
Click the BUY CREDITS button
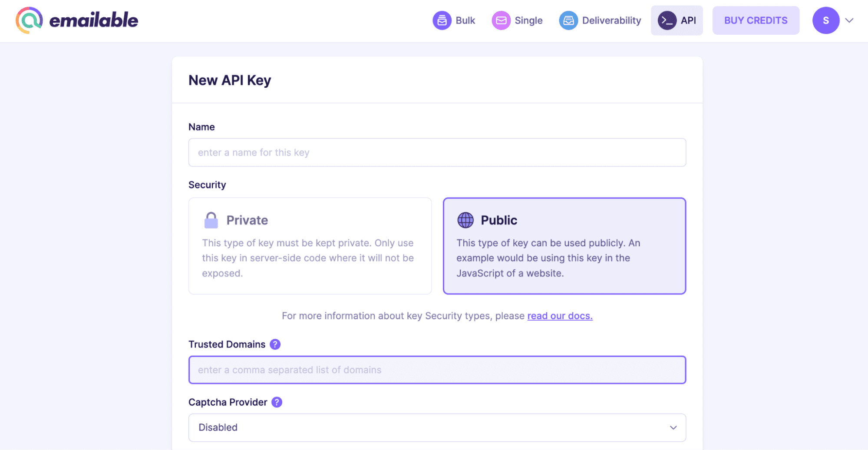[x=755, y=20]
